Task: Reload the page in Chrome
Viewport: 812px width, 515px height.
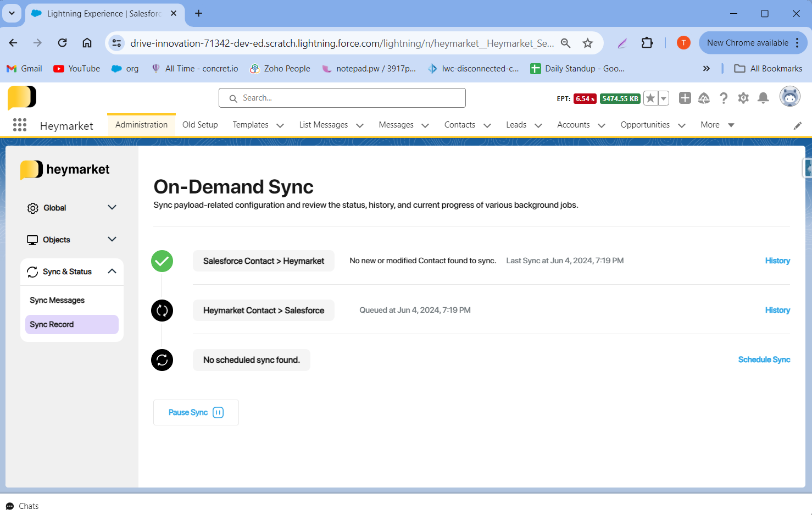Action: click(62, 43)
